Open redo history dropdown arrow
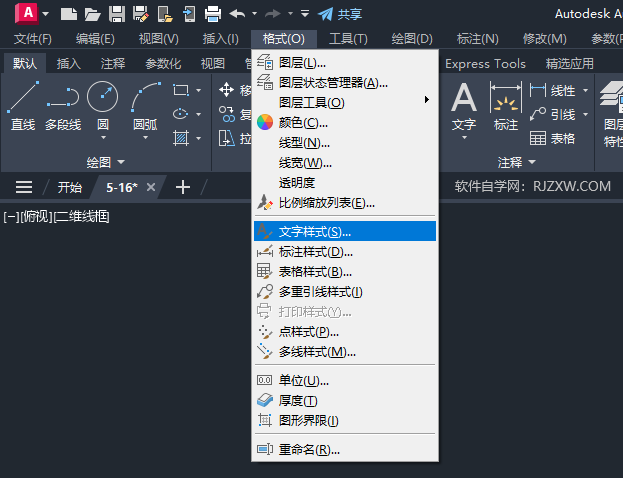Viewport: 623px width, 478px height. pos(290,14)
